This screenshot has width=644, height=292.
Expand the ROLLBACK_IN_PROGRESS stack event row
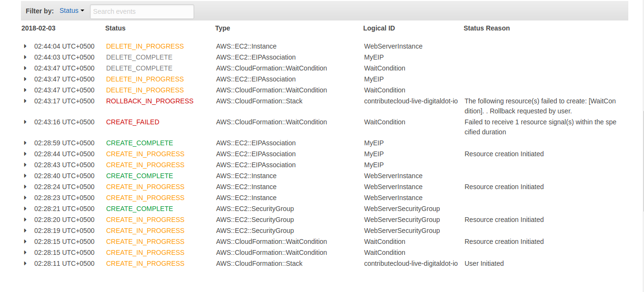point(25,101)
